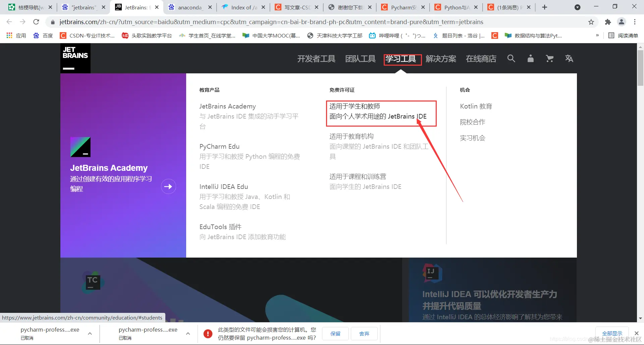Viewport: 644px width, 345px height.
Task: Click 保留 to keep the download
Action: 335,333
